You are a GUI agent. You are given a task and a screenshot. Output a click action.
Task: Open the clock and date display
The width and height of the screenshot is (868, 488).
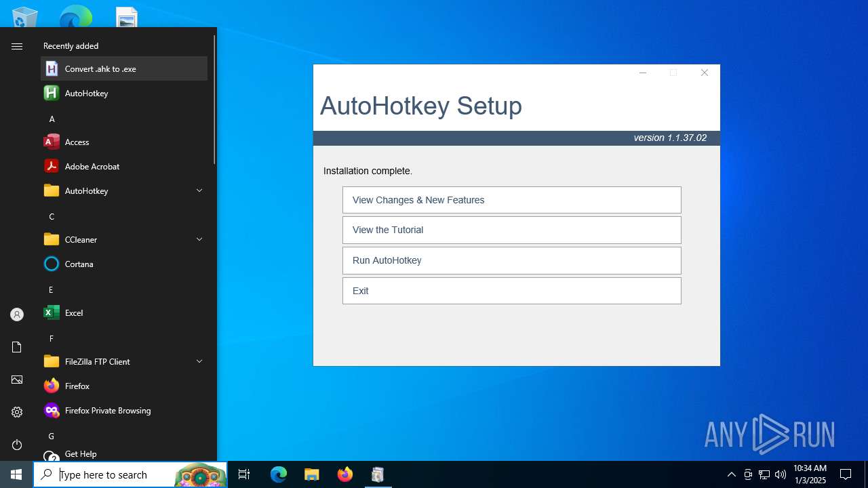(x=810, y=474)
